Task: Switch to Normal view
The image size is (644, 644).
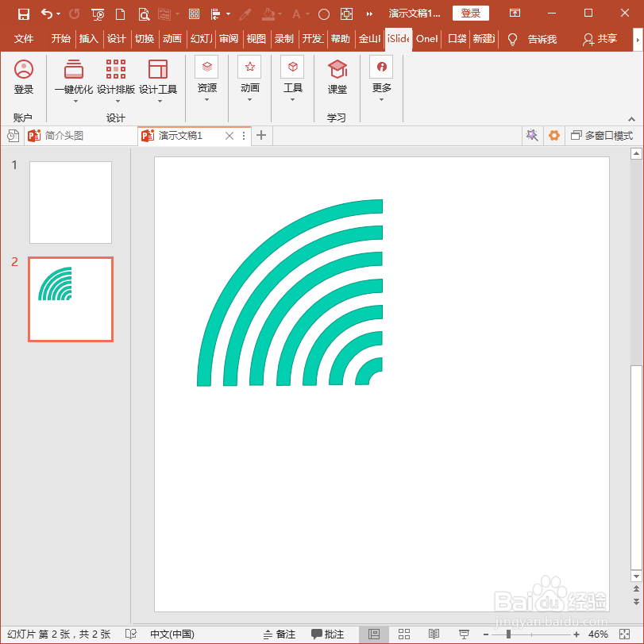Action: click(374, 634)
